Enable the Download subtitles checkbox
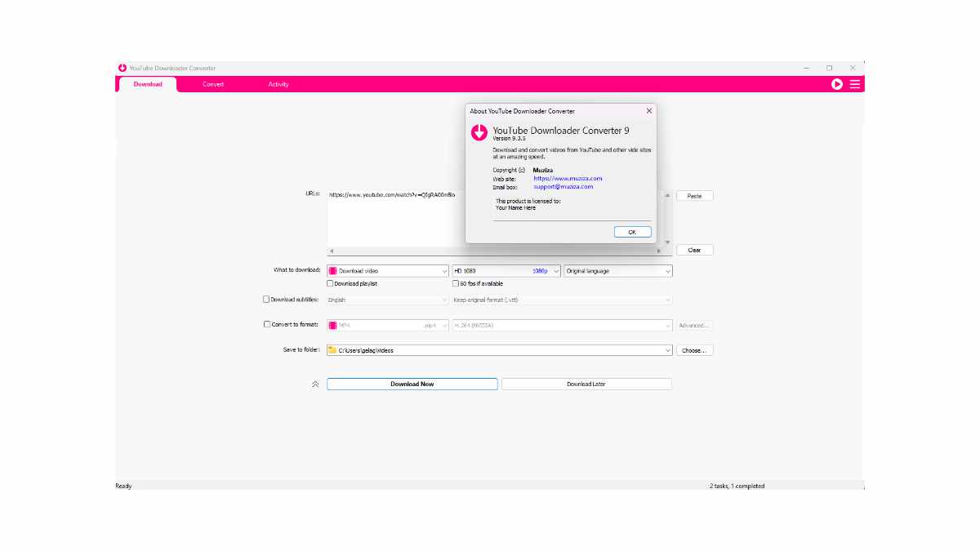The image size is (980, 551). tap(266, 300)
